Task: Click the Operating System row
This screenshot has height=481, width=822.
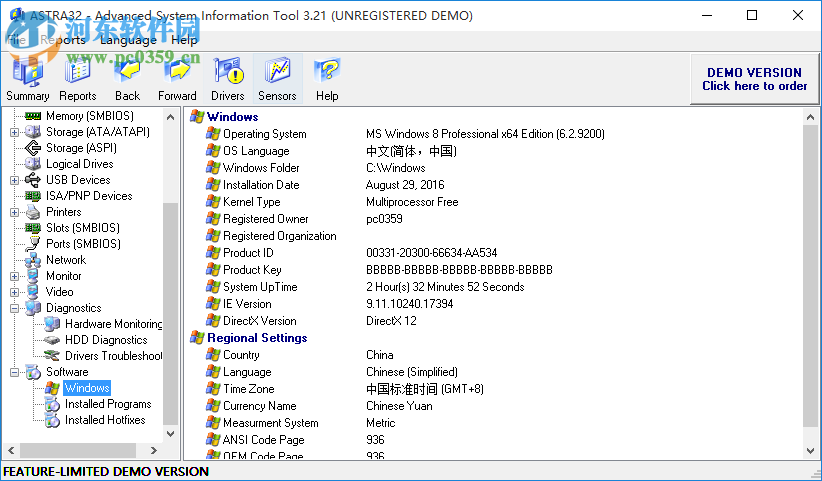Action: point(405,134)
